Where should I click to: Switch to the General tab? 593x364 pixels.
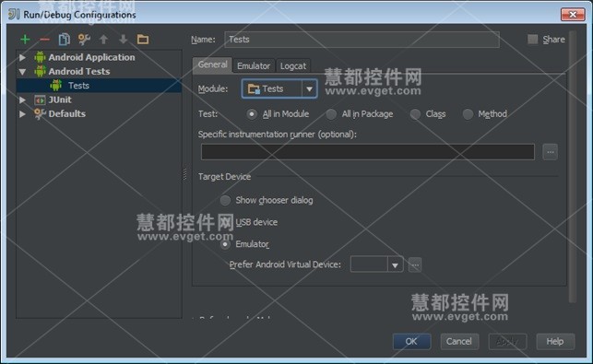pyautogui.click(x=212, y=65)
